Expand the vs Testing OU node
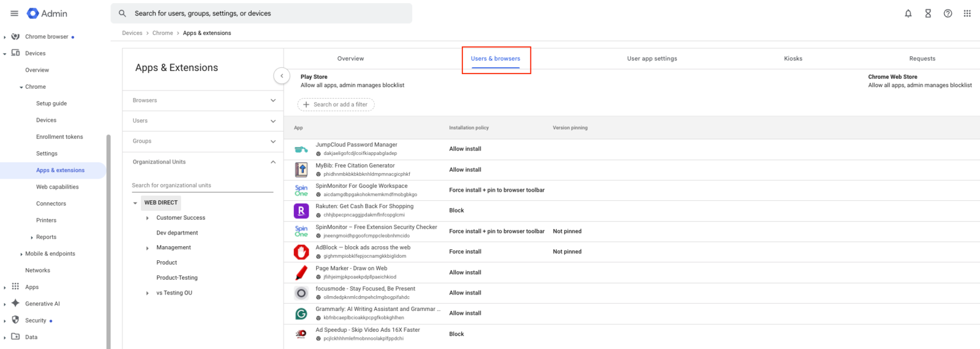Screen dimensions: 980x349 point(148,293)
